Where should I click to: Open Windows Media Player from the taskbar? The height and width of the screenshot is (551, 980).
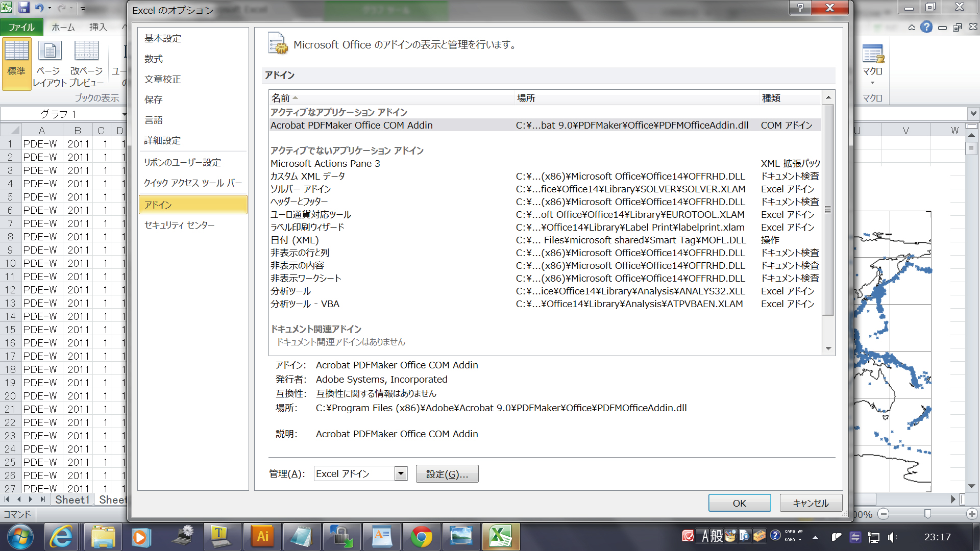140,537
